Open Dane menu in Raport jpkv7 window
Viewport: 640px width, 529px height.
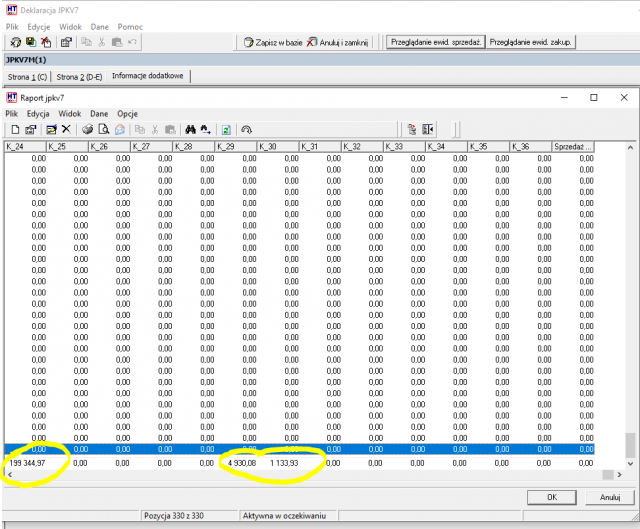pos(99,113)
